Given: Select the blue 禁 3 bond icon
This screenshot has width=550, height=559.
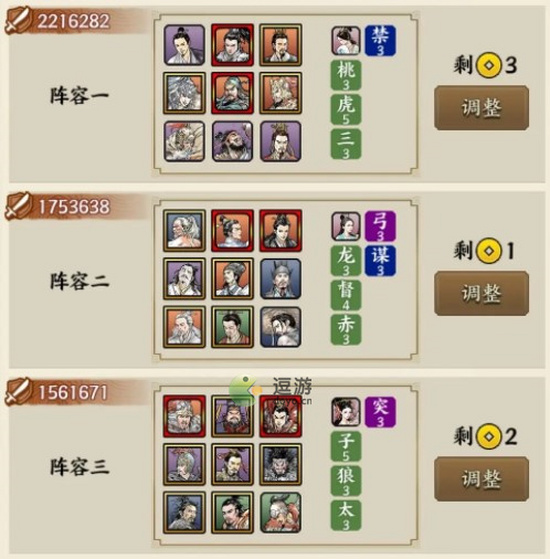Looking at the screenshot, I should pos(380,41).
